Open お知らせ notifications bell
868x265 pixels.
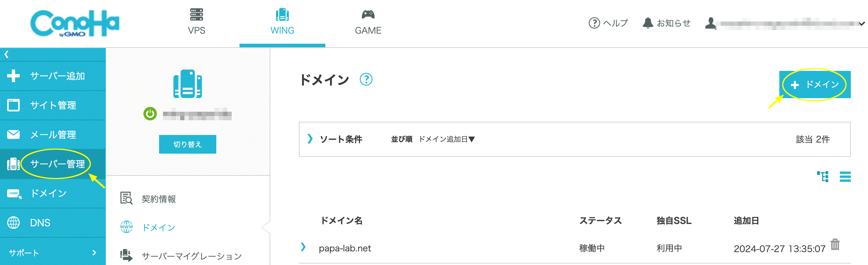[667, 23]
